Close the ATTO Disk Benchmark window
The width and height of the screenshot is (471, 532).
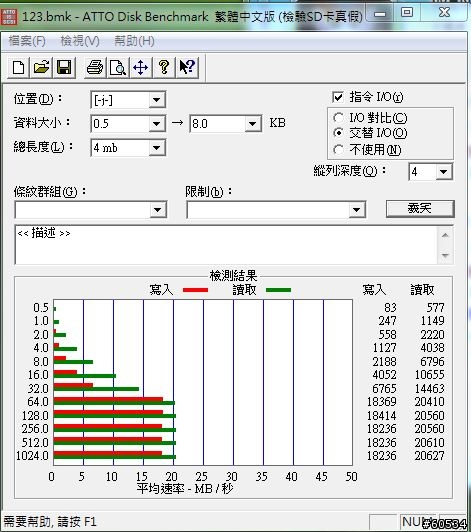444,13
